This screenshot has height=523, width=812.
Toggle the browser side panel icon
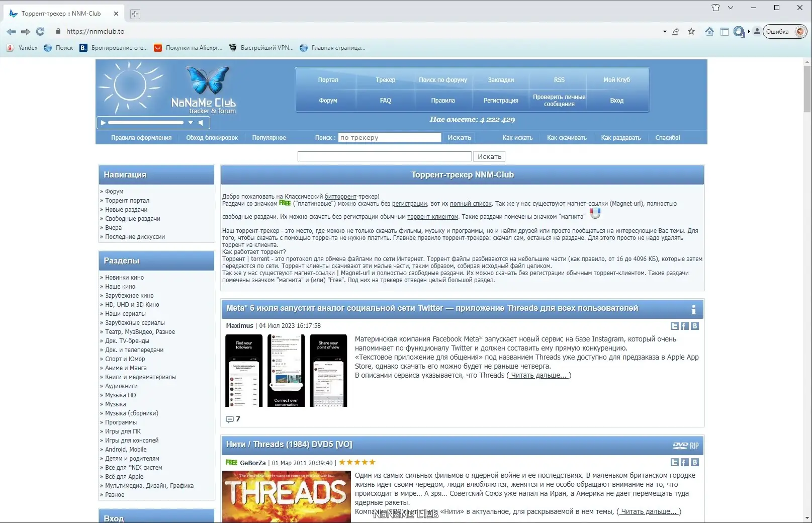pos(725,32)
